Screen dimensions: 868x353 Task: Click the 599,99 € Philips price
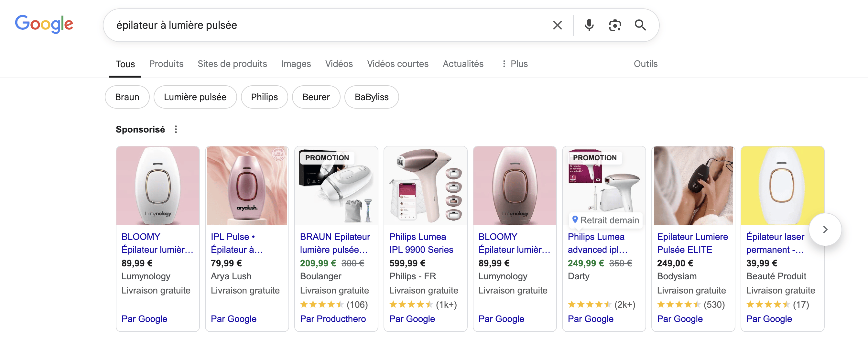407,263
